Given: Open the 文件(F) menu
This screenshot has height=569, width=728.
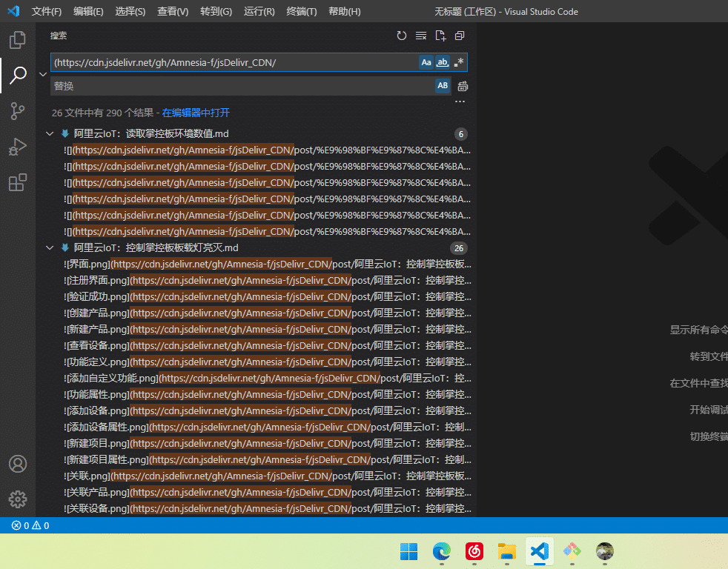Looking at the screenshot, I should point(47,12).
